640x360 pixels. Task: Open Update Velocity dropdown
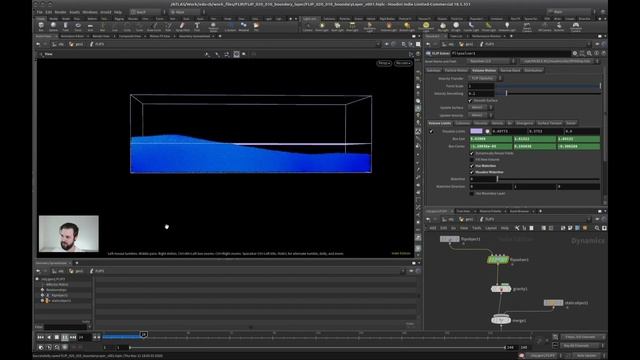[480, 115]
